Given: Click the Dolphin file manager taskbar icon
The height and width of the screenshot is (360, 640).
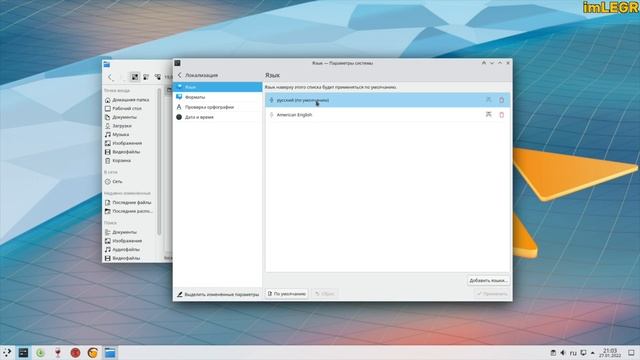Looking at the screenshot, I should tap(110, 353).
